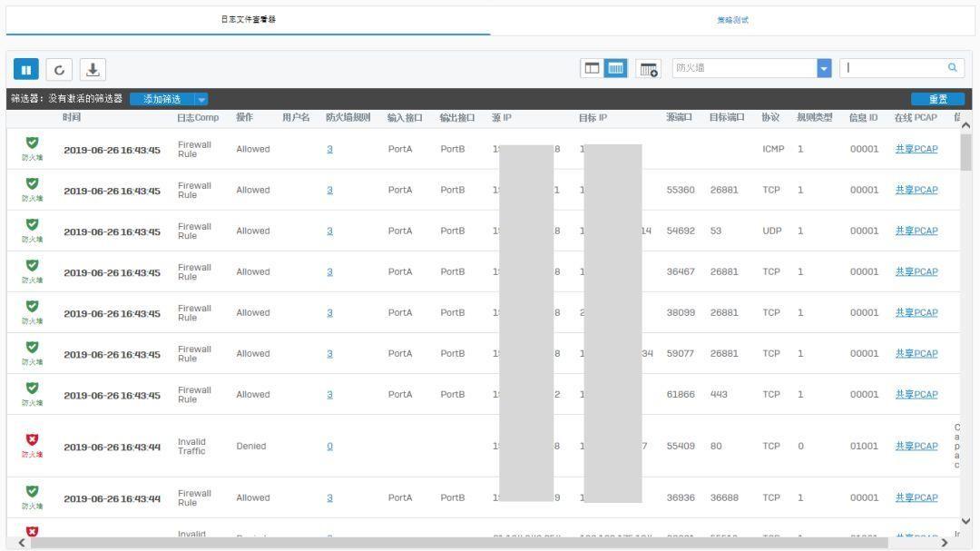Click green shield icon for port 36936 row
Viewport: 980px width, 551px height.
[x=33, y=492]
